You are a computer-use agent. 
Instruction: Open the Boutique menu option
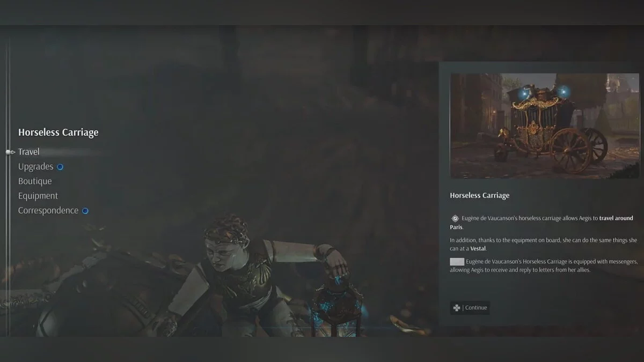pyautogui.click(x=35, y=181)
